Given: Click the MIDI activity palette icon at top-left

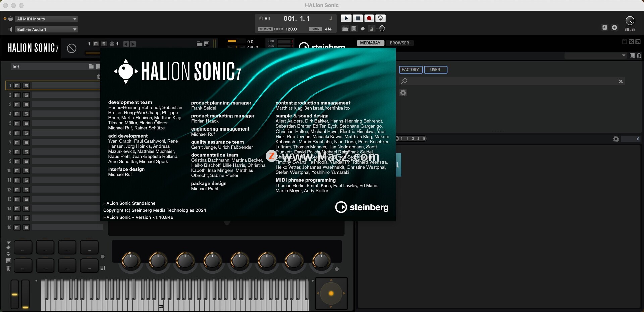Looking at the screenshot, I should point(11,19).
